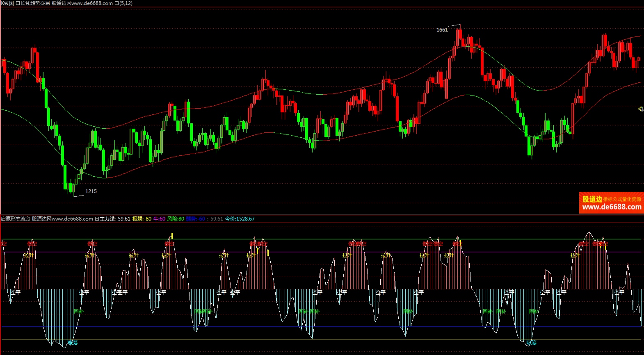Click the divider between K-line and indicator panels

click(322, 214)
